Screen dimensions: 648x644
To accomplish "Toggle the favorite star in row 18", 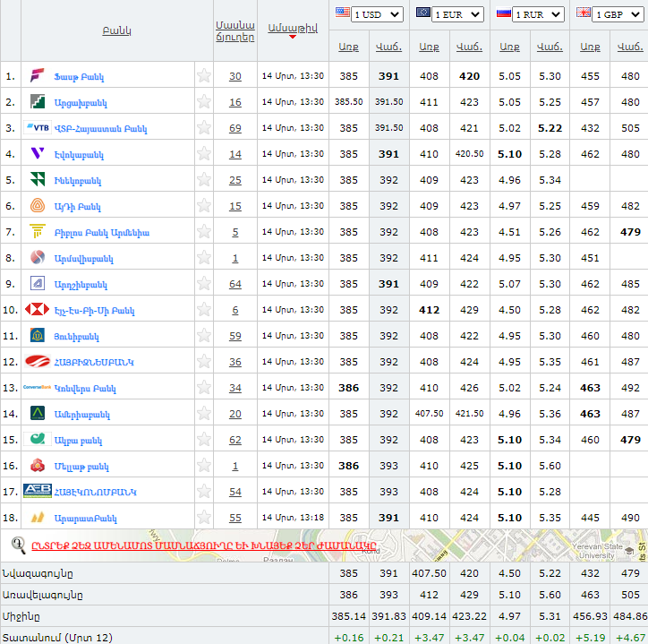I will pyautogui.click(x=204, y=517).
